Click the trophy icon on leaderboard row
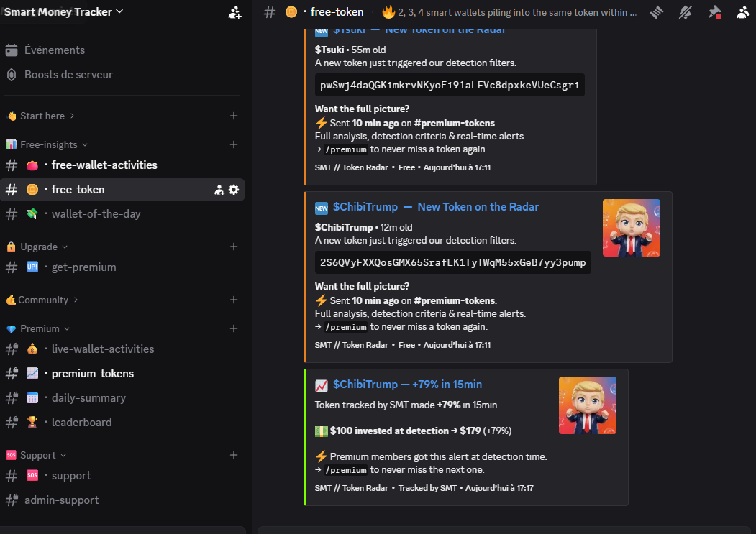Image resolution: width=756 pixels, height=534 pixels. 32,422
